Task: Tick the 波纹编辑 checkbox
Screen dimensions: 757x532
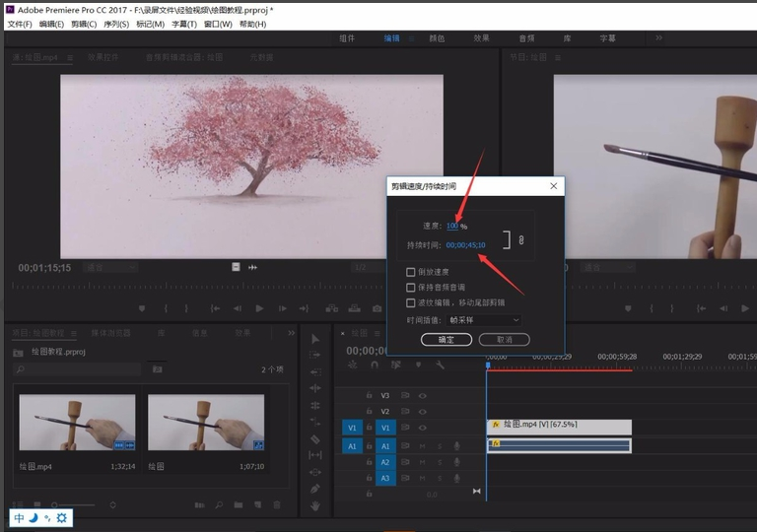Action: point(411,302)
